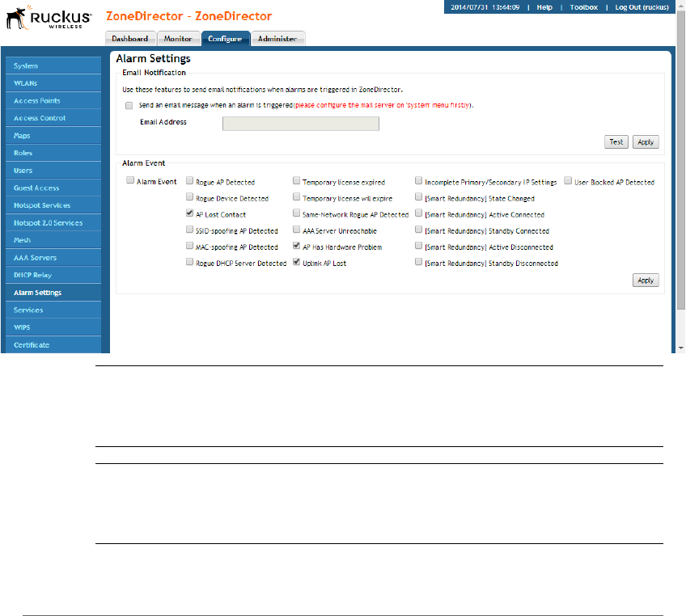Open Hotspot Services
The width and height of the screenshot is (686, 616).
pyautogui.click(x=53, y=205)
